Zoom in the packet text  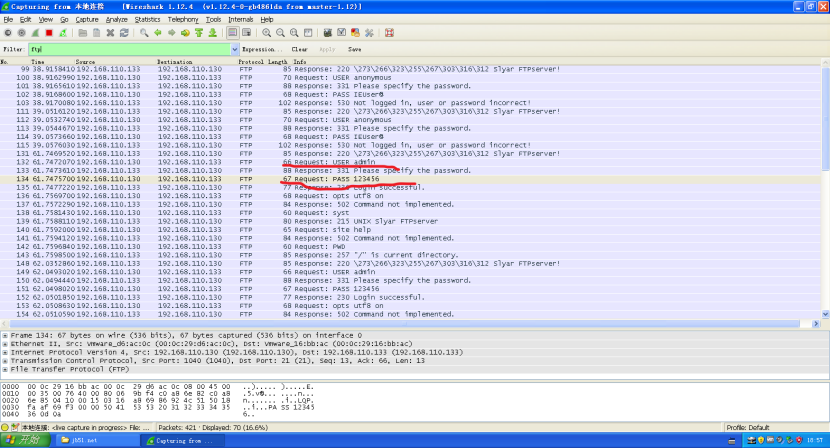(266, 33)
